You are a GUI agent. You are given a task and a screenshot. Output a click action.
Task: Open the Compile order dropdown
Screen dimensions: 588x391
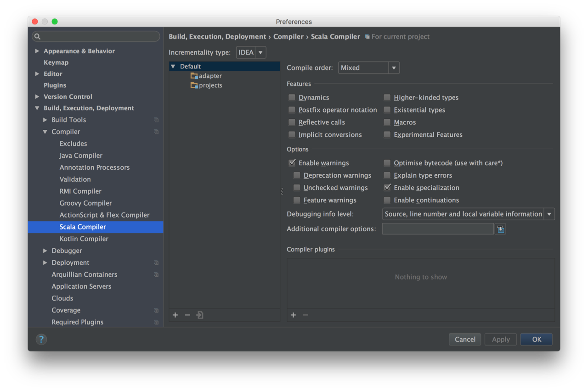pyautogui.click(x=369, y=68)
